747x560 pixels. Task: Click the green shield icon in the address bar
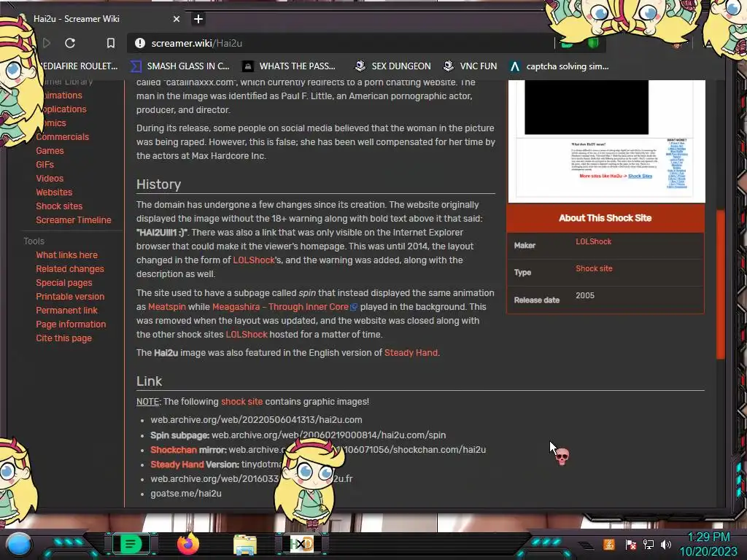click(x=593, y=43)
